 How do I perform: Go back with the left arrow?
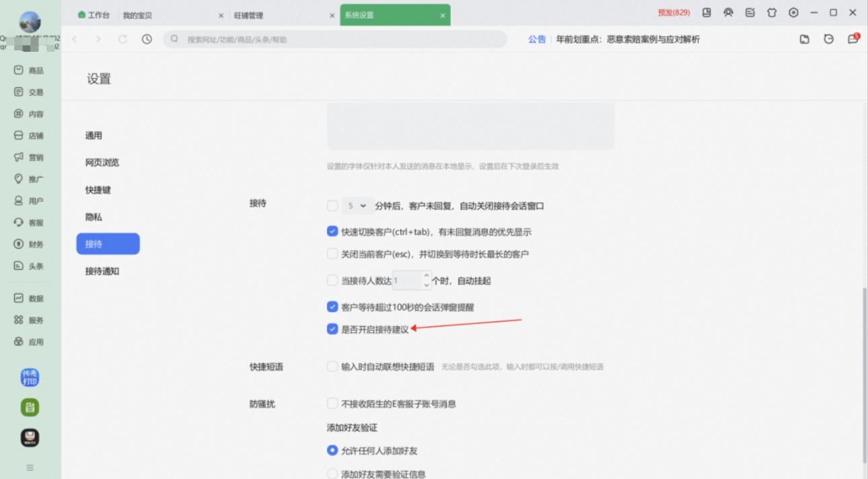[x=75, y=39]
